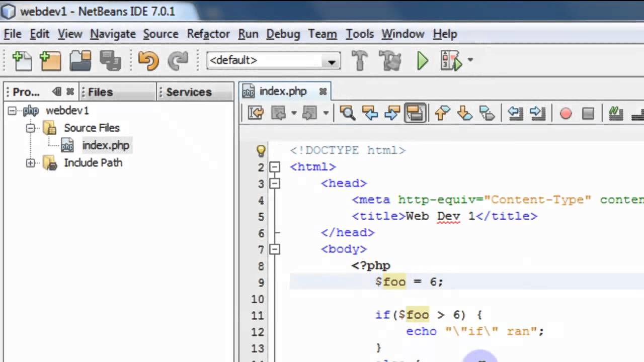Open the Source menu
The width and height of the screenshot is (644, 362).
coord(160,34)
